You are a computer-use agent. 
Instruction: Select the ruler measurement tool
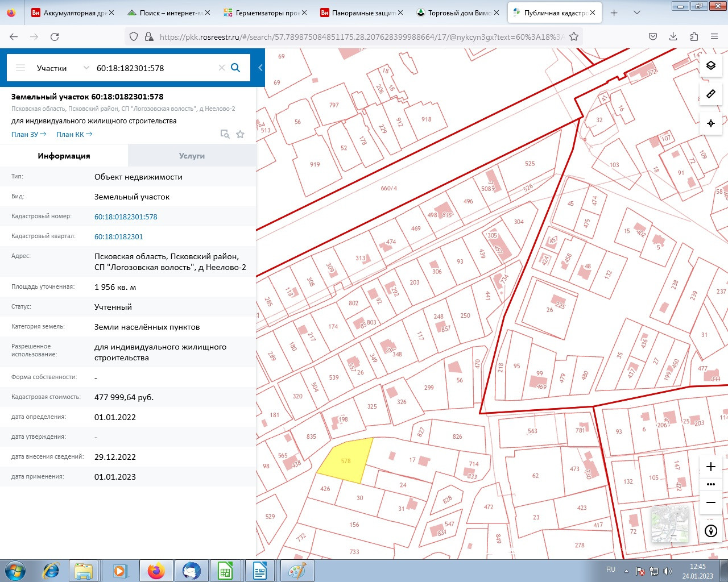710,94
